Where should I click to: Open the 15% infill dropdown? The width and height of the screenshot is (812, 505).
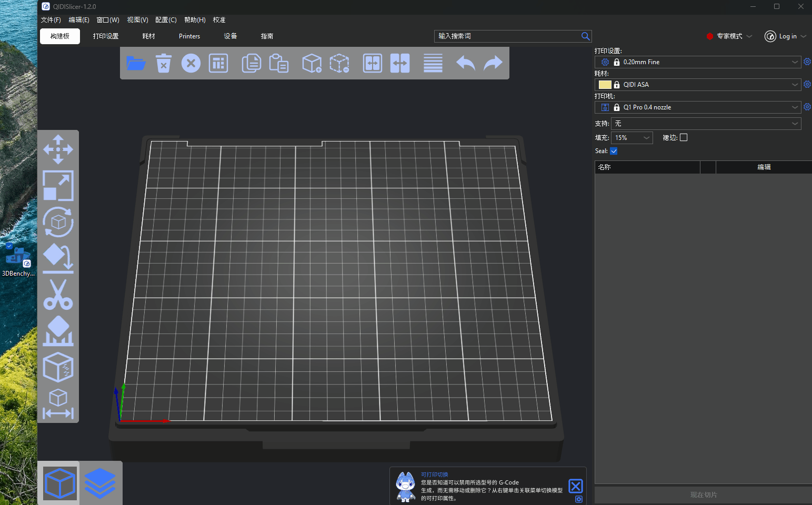pos(631,137)
